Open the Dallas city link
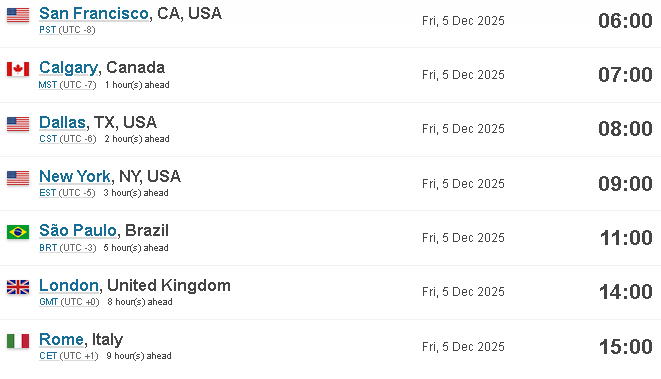This screenshot has width=661, height=379. [x=62, y=122]
